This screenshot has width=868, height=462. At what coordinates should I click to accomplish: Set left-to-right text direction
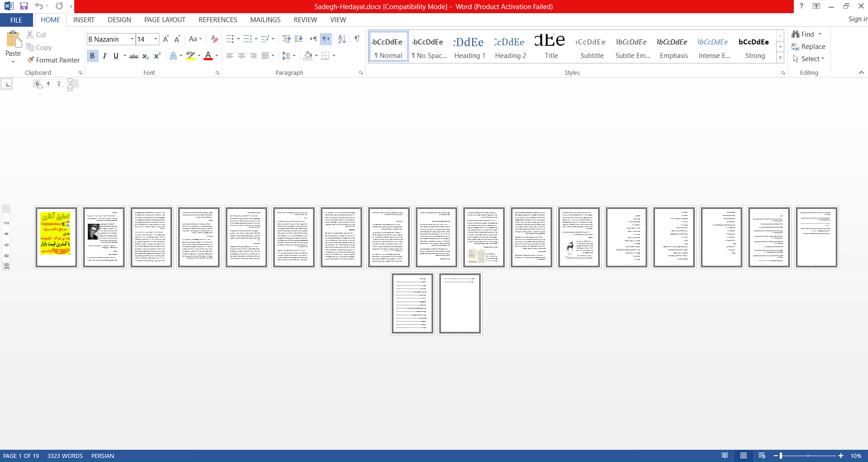pyautogui.click(x=313, y=39)
